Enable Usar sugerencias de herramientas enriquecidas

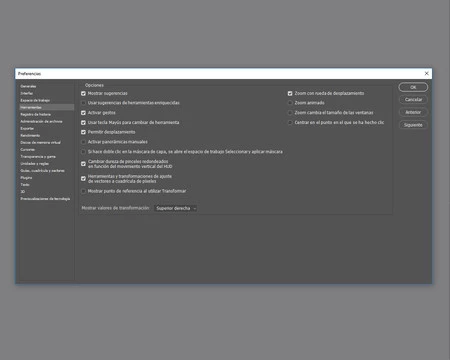(83, 103)
